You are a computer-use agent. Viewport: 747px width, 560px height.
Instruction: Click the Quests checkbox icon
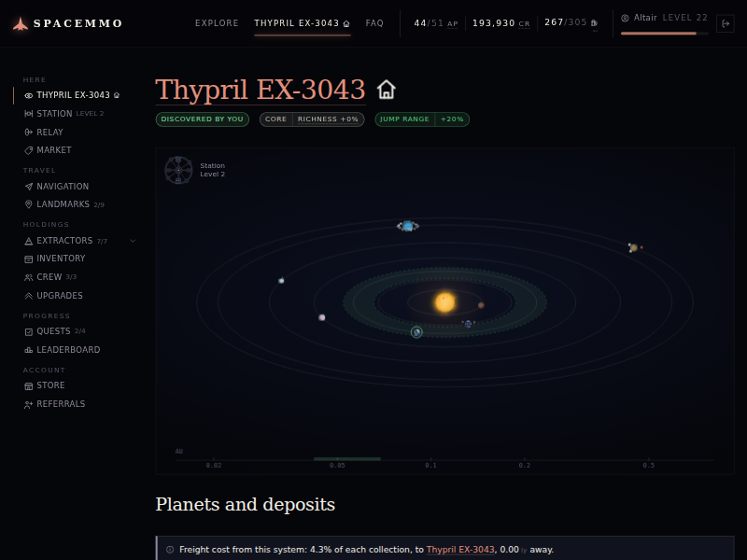(x=29, y=332)
